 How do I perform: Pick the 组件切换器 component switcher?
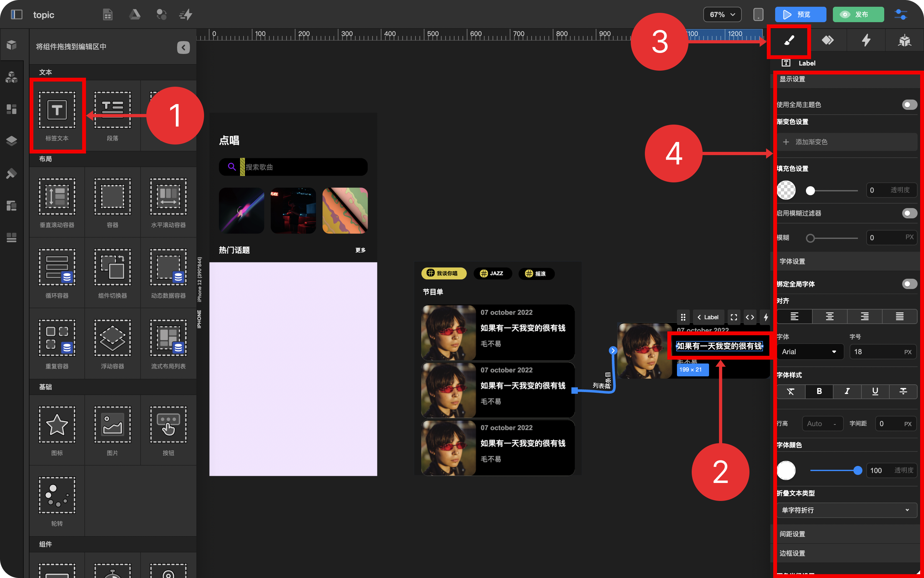[x=112, y=273]
